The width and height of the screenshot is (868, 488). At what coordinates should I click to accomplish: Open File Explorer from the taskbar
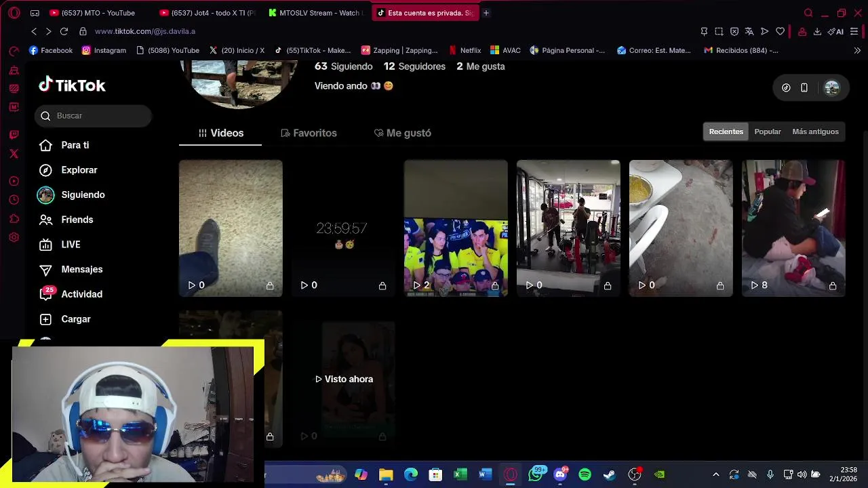pos(386,474)
